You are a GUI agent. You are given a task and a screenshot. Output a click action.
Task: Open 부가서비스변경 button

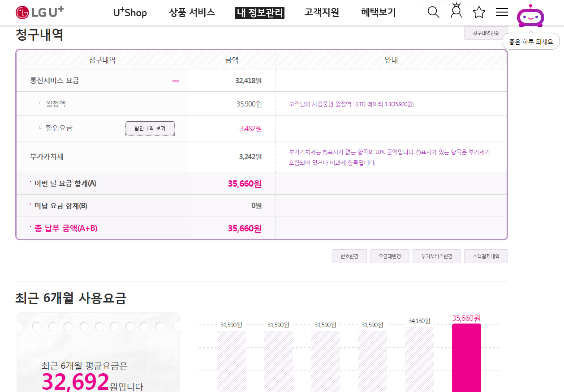click(436, 256)
